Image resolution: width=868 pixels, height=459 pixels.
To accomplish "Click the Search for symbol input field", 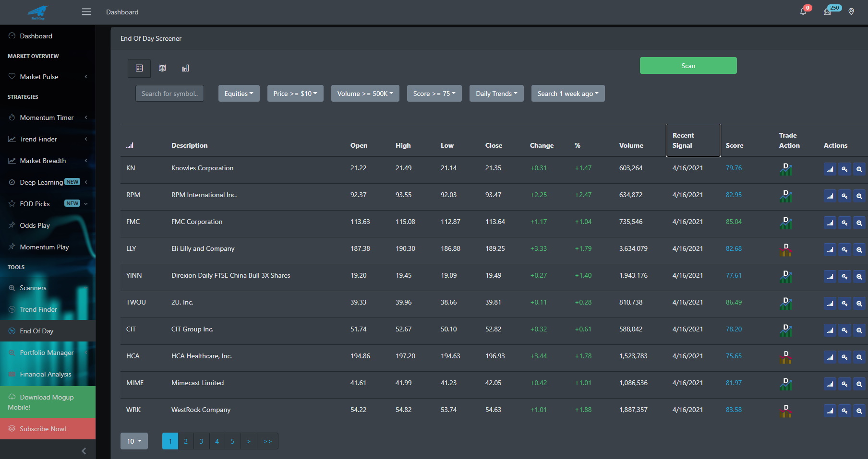I will [x=169, y=94].
